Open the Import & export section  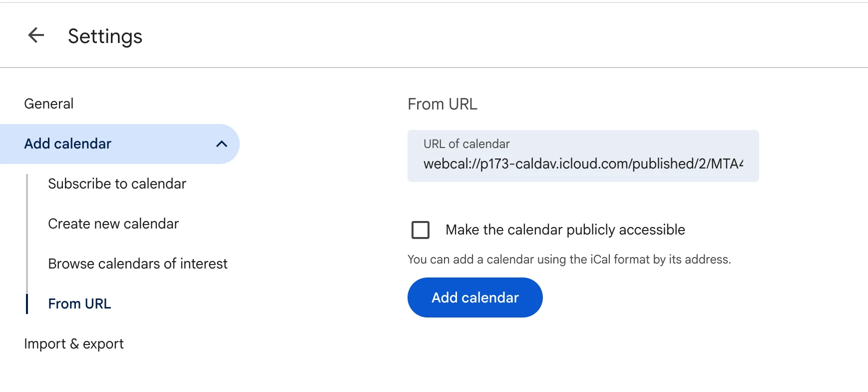[x=74, y=344]
